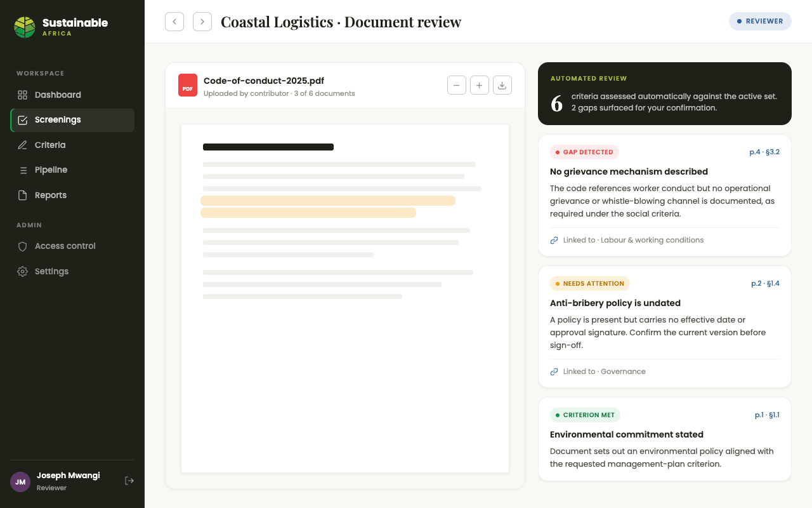Open Dashboard in the sidebar

72,95
